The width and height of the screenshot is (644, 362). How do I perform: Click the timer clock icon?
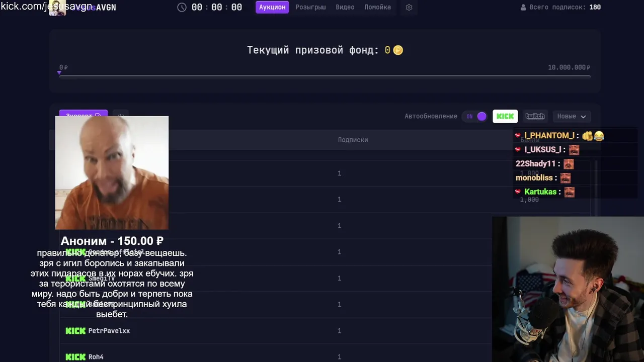click(182, 7)
